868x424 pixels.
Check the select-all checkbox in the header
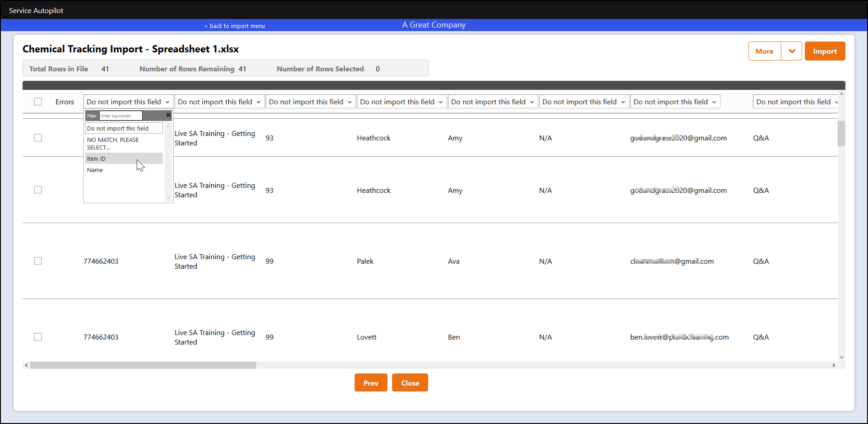(38, 102)
